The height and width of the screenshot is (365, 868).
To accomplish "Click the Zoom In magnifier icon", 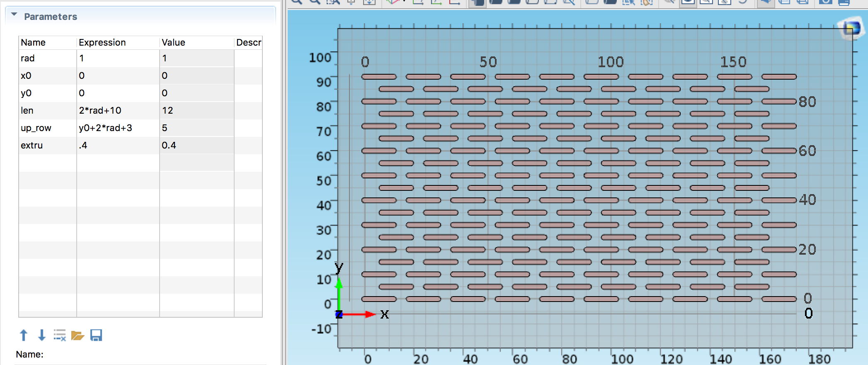I will 296,2.
